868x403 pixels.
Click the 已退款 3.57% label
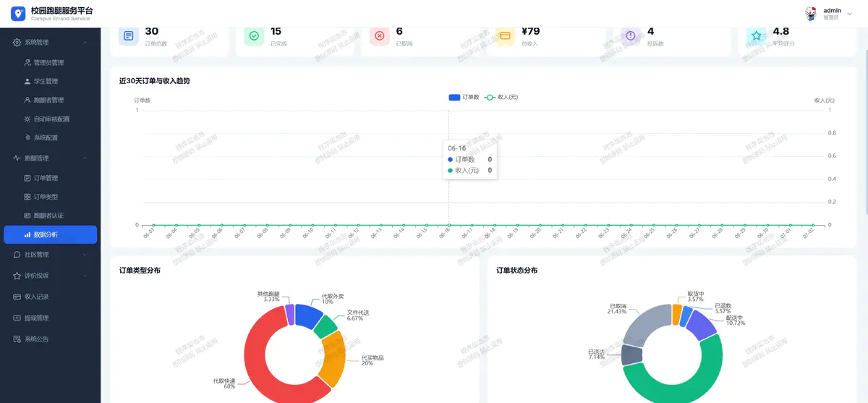click(723, 308)
